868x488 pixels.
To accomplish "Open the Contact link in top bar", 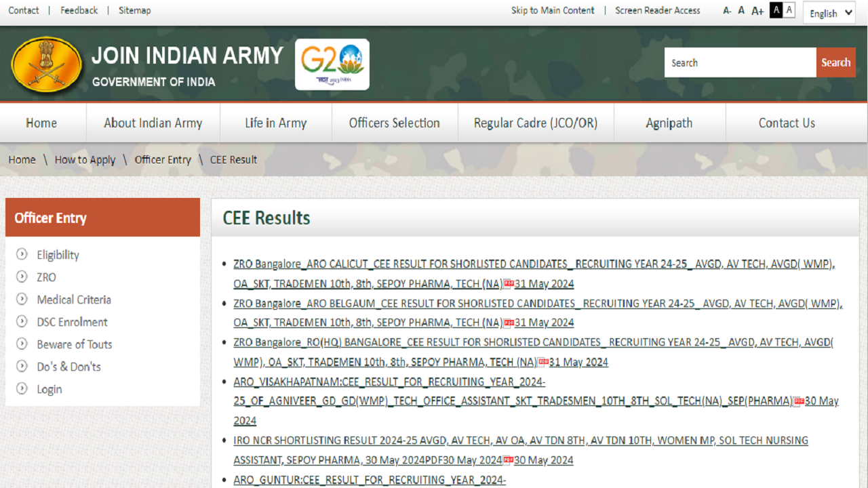I will click(x=24, y=10).
